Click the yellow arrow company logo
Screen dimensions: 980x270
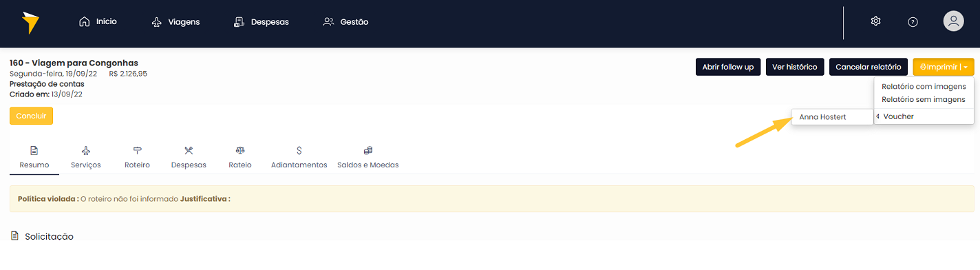point(30,23)
